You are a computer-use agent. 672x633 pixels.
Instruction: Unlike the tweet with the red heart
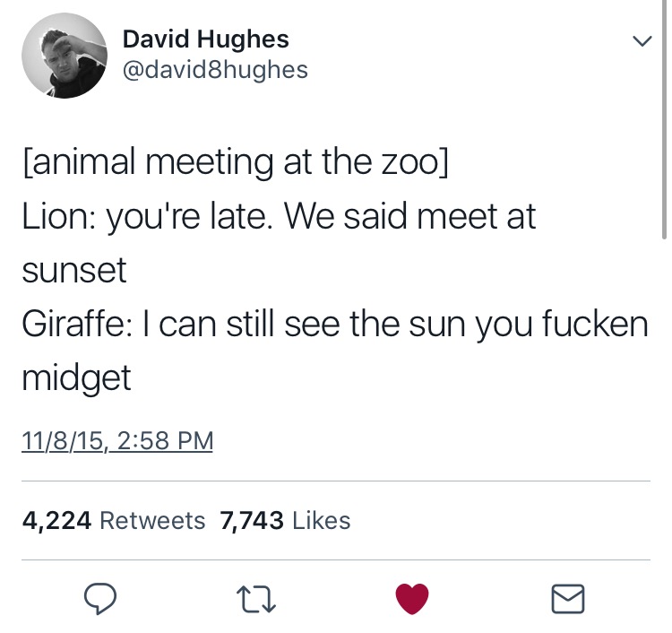click(x=413, y=598)
